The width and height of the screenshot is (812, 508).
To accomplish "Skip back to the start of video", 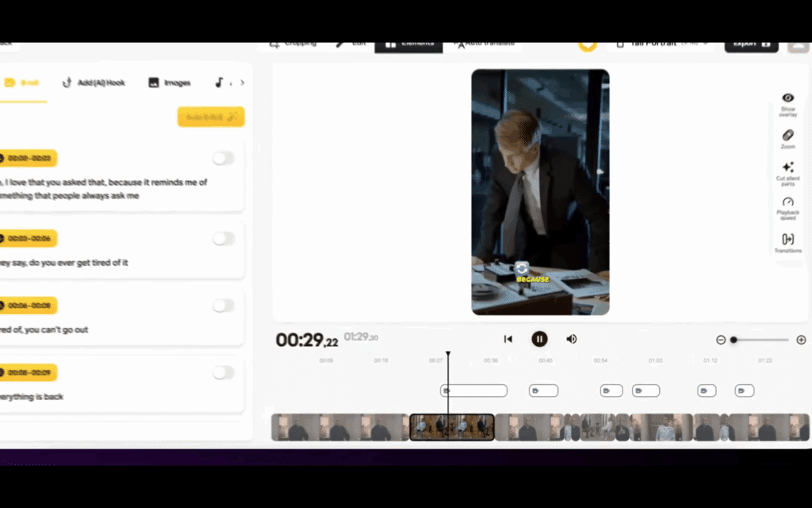I will 508,339.
